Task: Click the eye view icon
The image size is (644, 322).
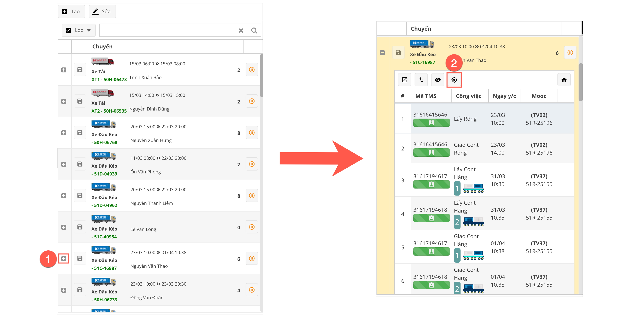Action: tap(438, 80)
